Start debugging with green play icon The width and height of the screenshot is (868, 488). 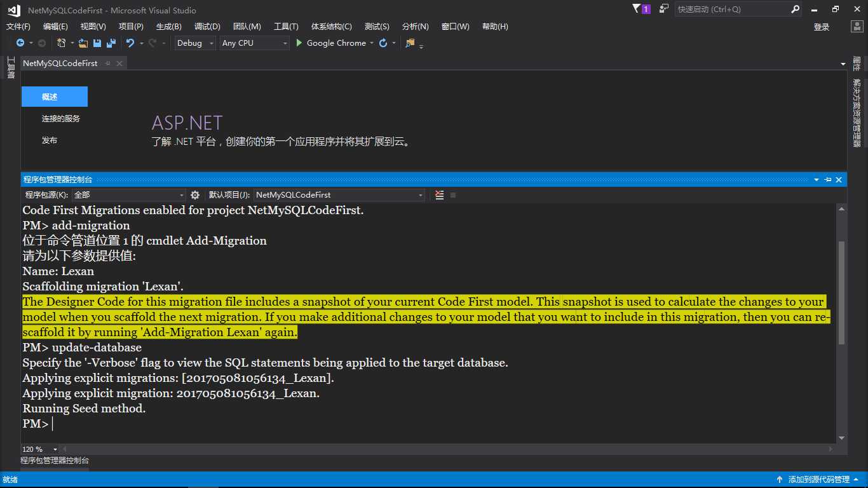[x=299, y=43]
